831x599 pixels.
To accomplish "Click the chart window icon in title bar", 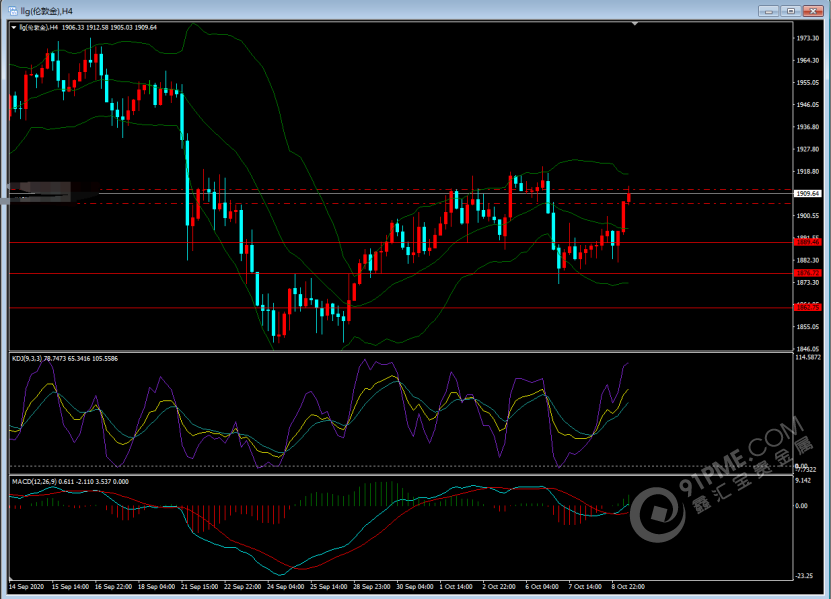I will point(13,11).
